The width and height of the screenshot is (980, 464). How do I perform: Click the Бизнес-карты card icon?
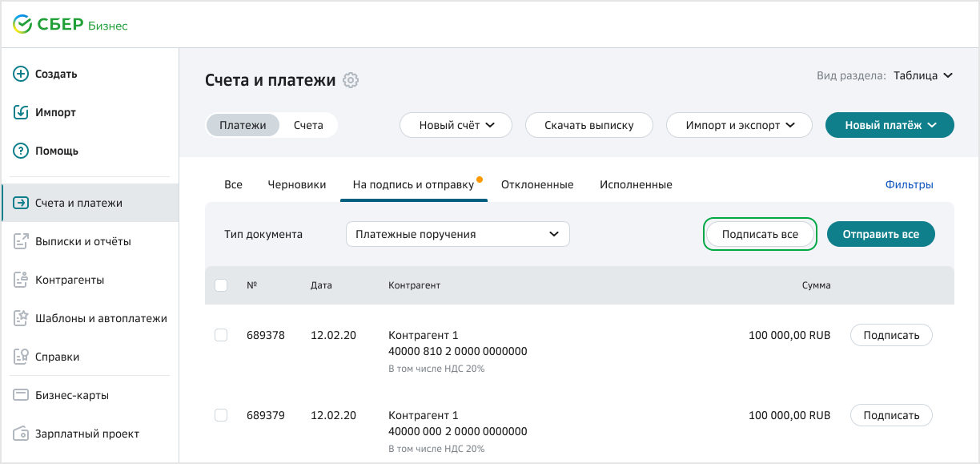22,395
